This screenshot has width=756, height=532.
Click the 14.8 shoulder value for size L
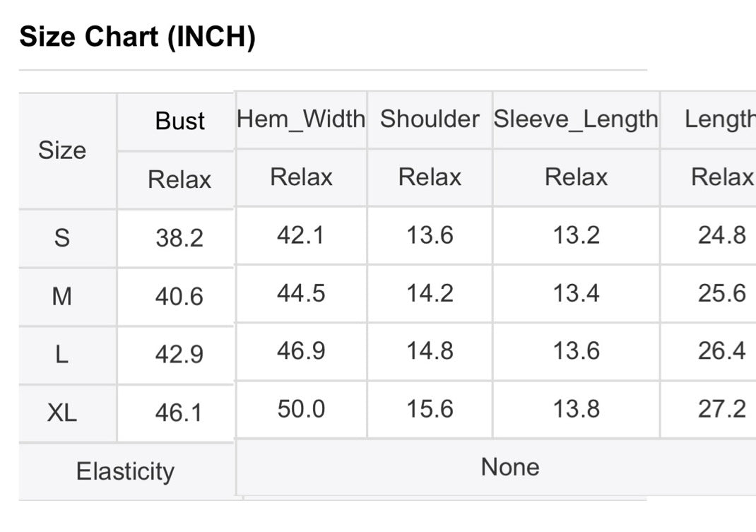click(x=430, y=351)
